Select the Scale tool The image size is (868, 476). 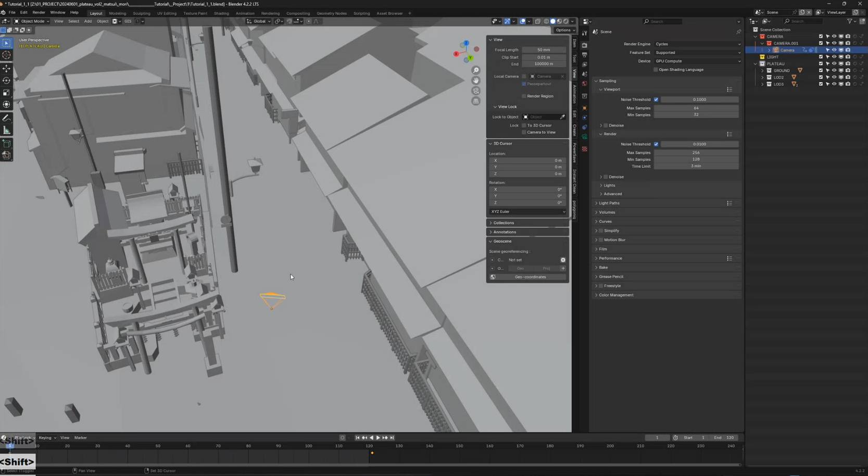(6, 93)
